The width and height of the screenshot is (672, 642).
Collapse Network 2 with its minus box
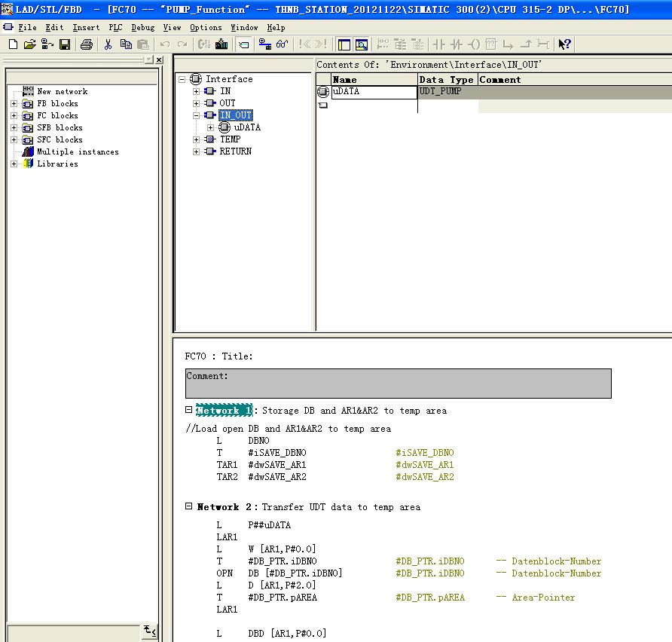(188, 506)
